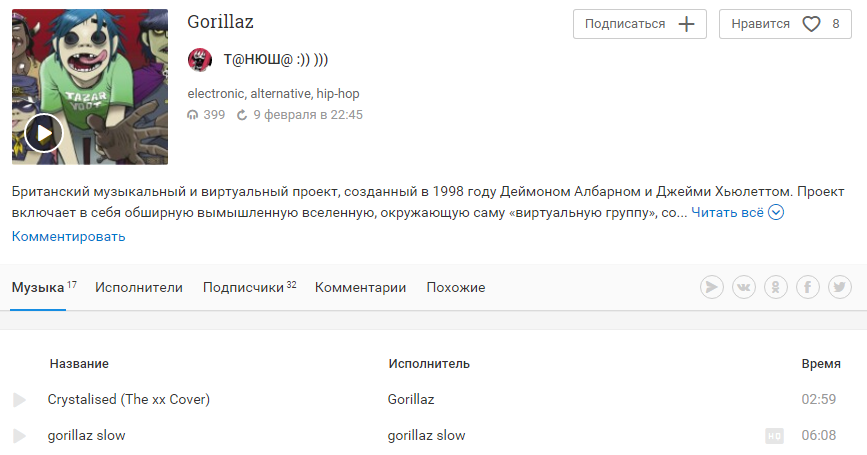Click the Telegram-style share arrow icon
867x455 pixels.
click(x=712, y=287)
